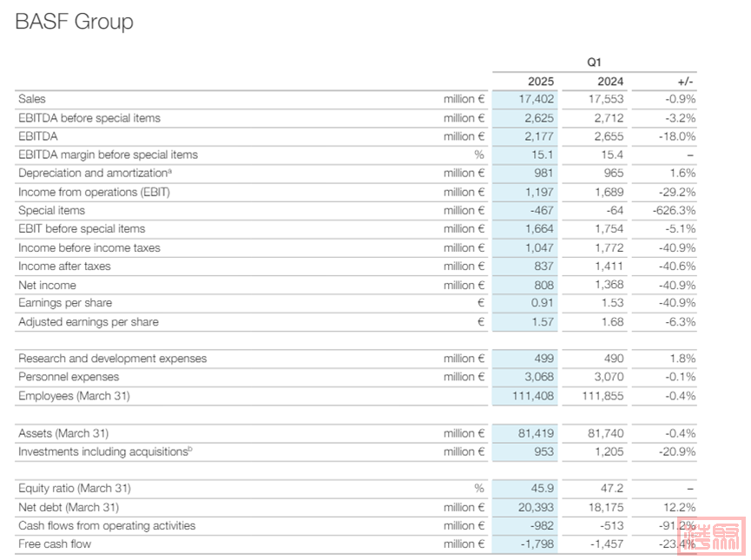Select the 1,411 value cell

609,266
